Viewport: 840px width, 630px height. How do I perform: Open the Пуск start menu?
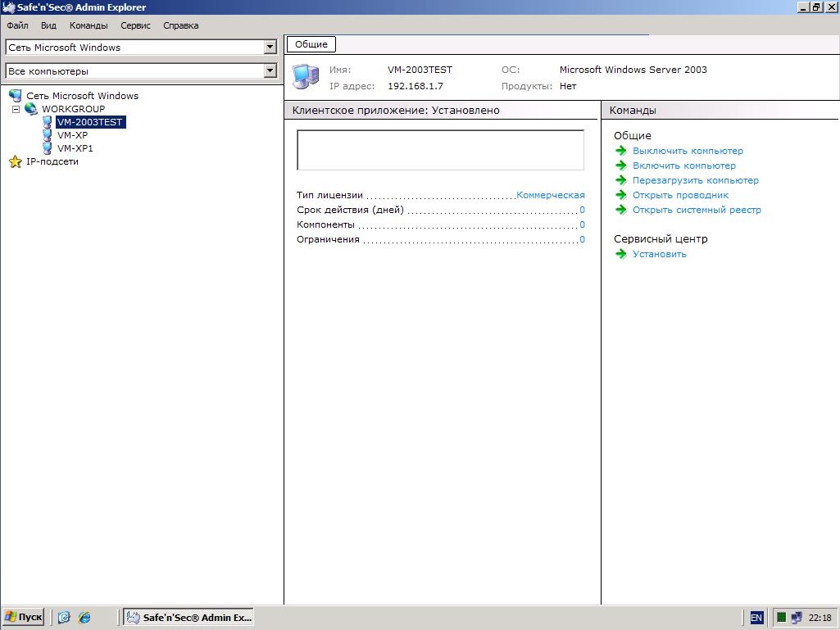[x=23, y=617]
